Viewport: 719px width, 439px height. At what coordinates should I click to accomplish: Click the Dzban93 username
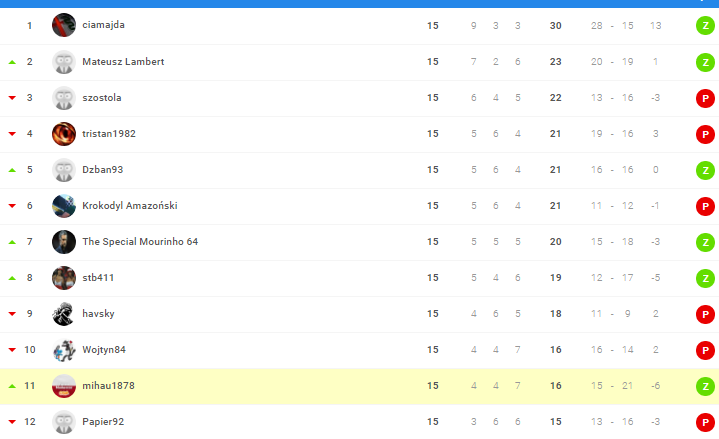[102, 169]
